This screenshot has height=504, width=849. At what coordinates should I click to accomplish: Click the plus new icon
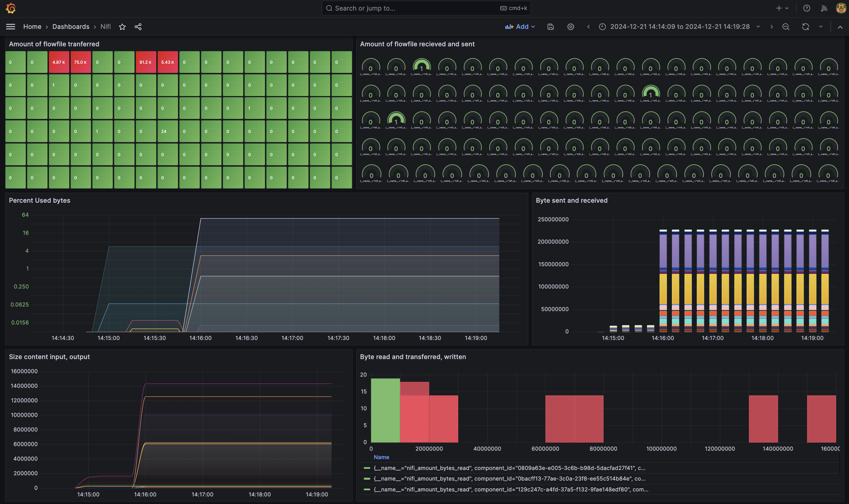pos(779,8)
